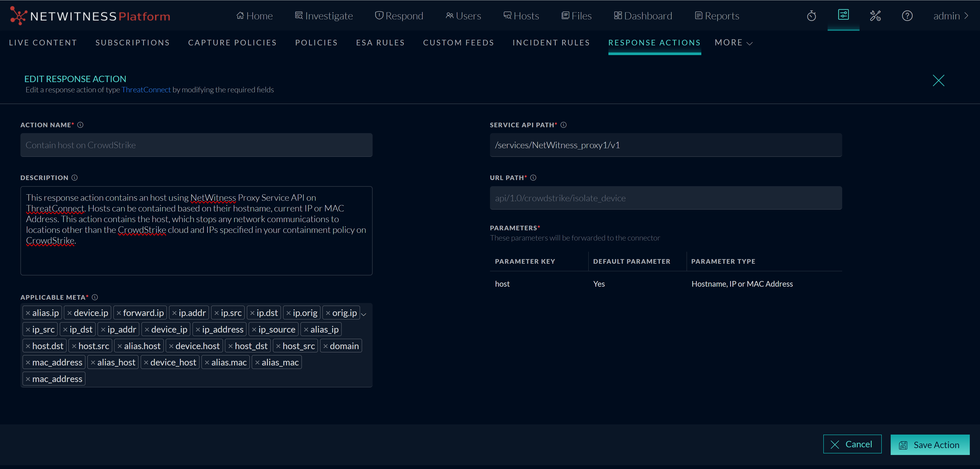Select the admin tools wrench icon
The height and width of the screenshot is (469, 980).
click(x=875, y=16)
